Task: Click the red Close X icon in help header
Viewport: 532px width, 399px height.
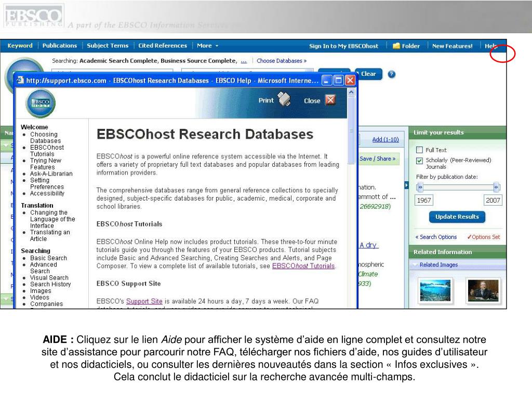Action: 330,100
